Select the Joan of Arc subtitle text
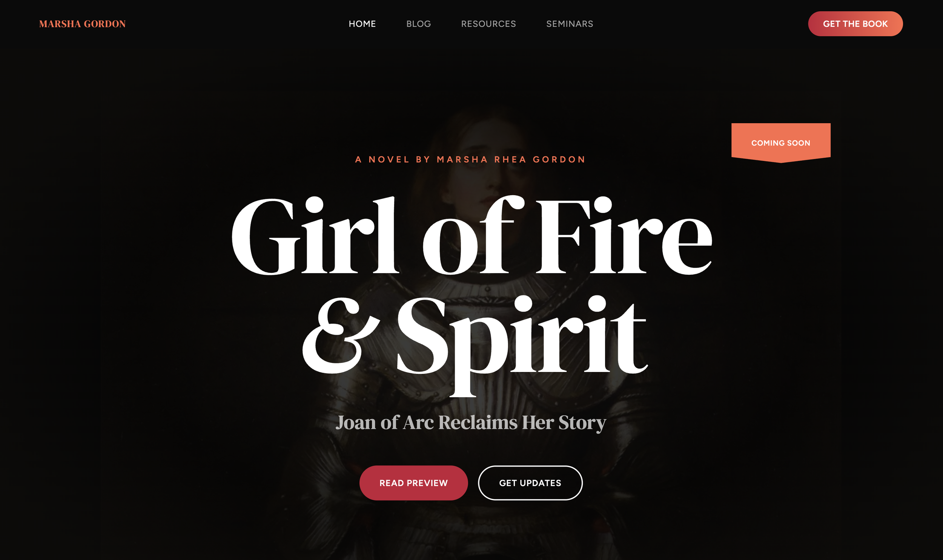Screen dimensions: 943x560 pos(471,422)
